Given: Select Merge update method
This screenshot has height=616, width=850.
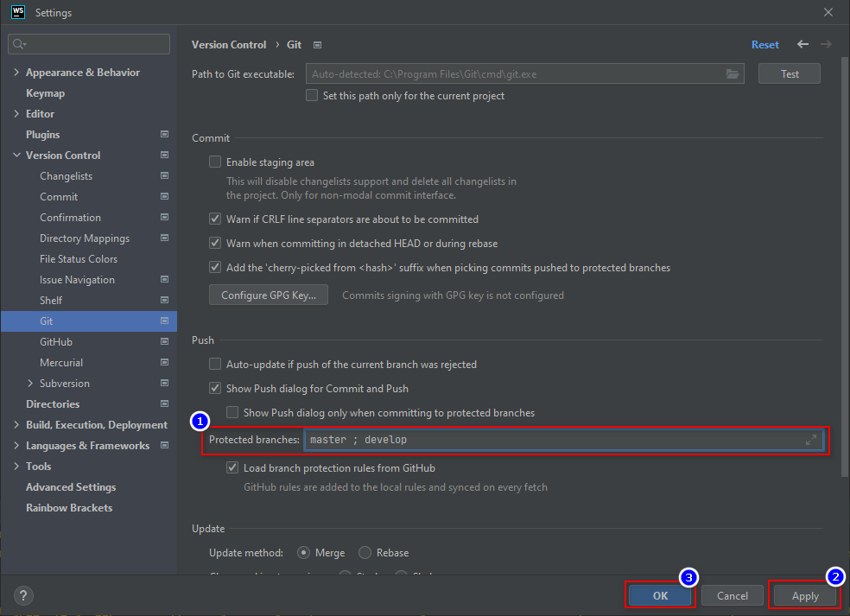Looking at the screenshot, I should coord(304,553).
